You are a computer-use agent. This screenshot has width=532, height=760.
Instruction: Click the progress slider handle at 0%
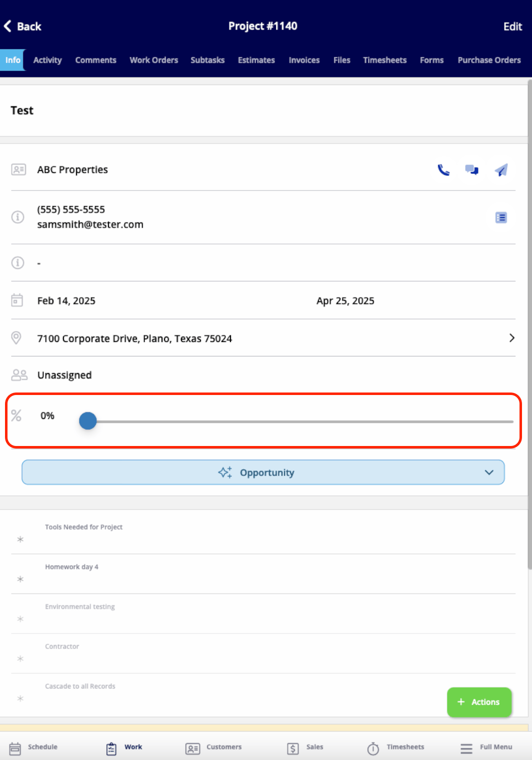point(88,421)
